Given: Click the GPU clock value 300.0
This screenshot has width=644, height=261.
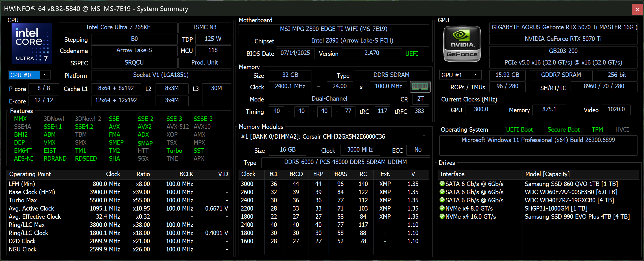Looking at the screenshot, I should pos(481,109).
